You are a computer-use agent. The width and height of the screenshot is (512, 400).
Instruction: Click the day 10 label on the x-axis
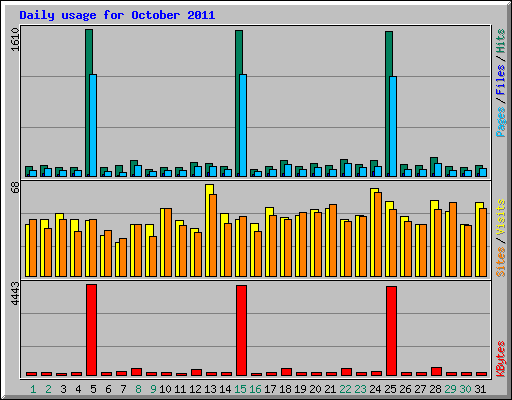click(165, 389)
